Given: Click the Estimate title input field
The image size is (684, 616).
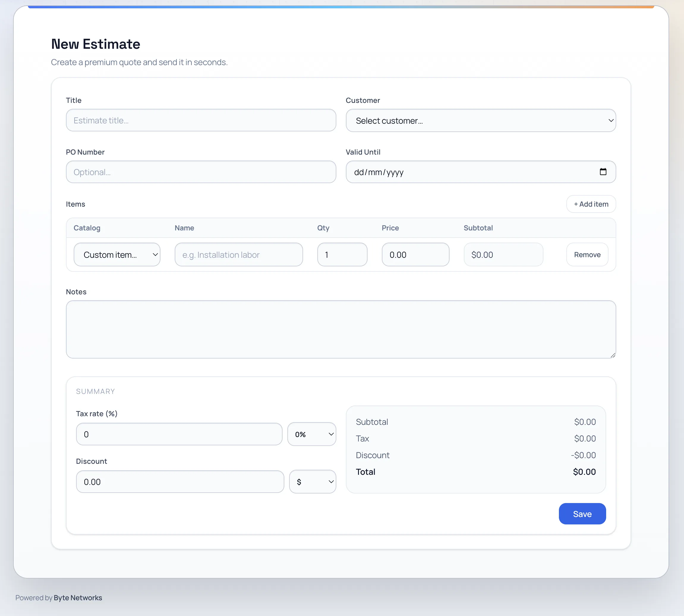Looking at the screenshot, I should (201, 120).
